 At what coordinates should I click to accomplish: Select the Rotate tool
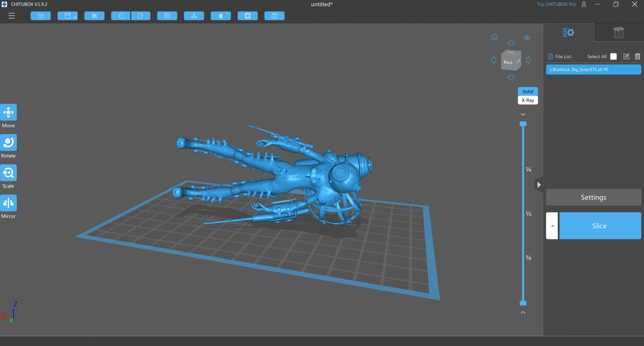9,143
